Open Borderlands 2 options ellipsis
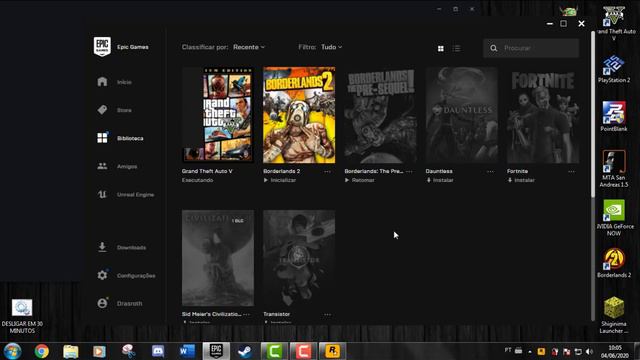The width and height of the screenshot is (640, 360). (x=327, y=172)
